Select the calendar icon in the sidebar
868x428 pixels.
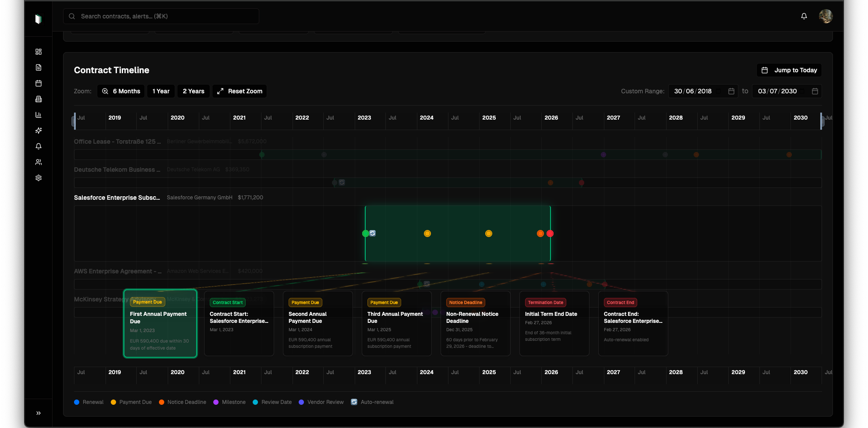pyautogui.click(x=39, y=83)
